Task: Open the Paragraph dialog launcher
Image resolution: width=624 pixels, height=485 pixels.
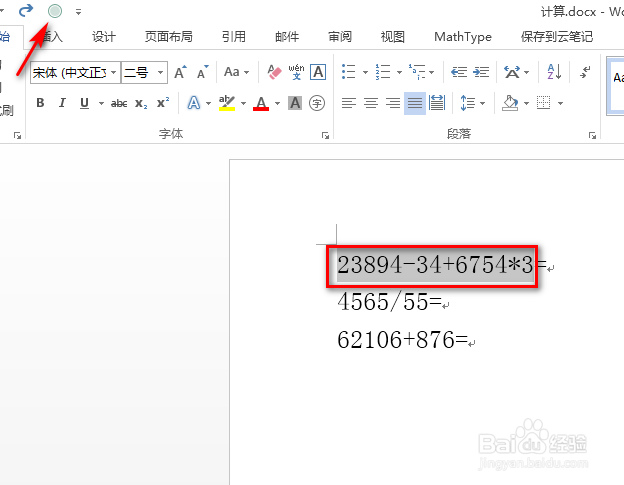Action: tap(592, 136)
